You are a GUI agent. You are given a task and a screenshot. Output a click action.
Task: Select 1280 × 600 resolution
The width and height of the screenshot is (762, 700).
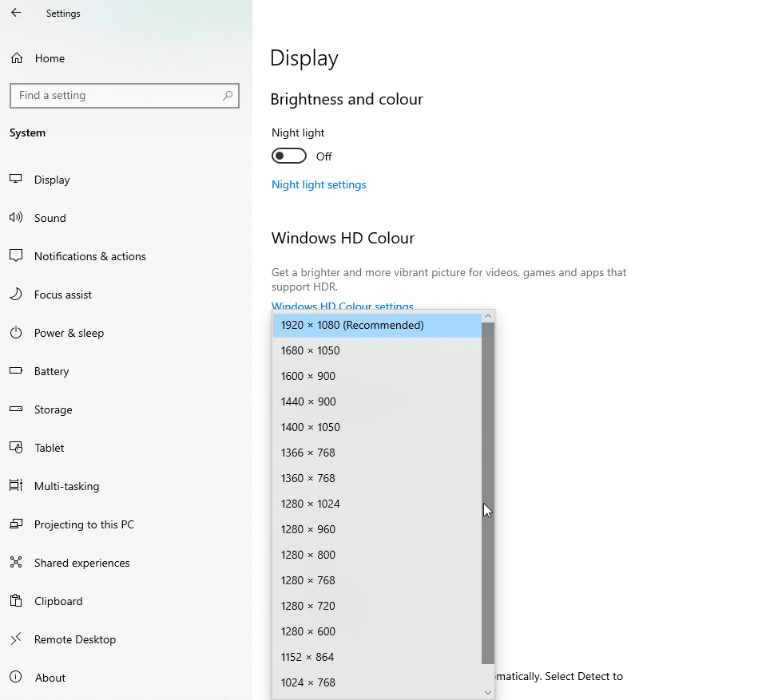377,631
